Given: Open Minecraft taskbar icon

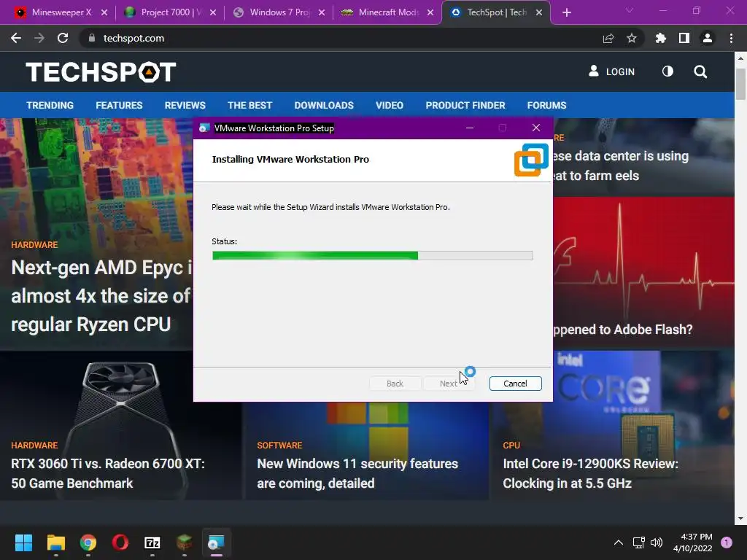Looking at the screenshot, I should pos(185,542).
